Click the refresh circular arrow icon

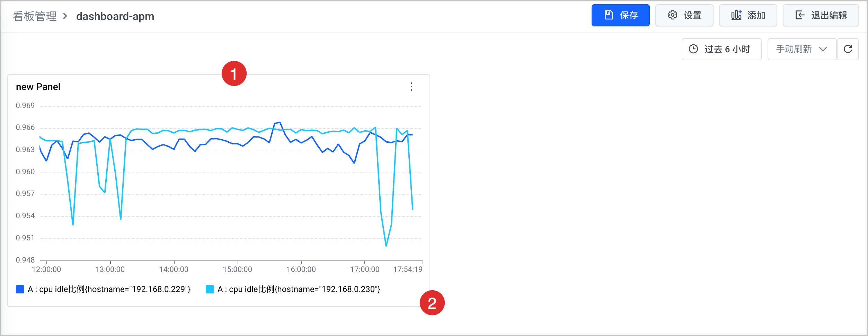coord(848,49)
